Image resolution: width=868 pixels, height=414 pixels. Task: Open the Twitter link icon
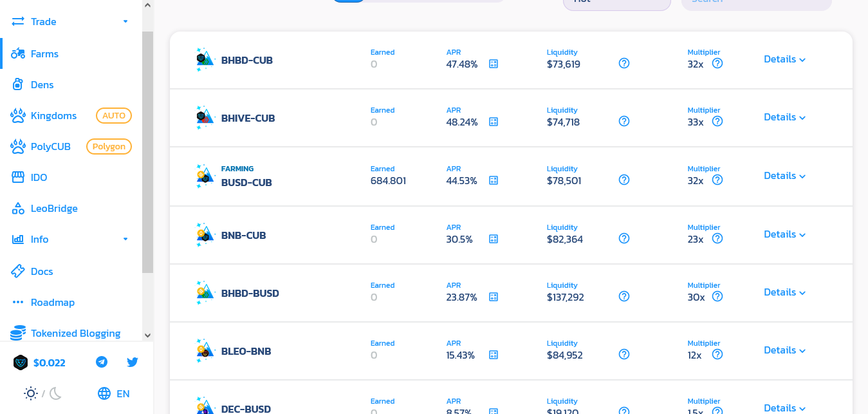point(133,362)
